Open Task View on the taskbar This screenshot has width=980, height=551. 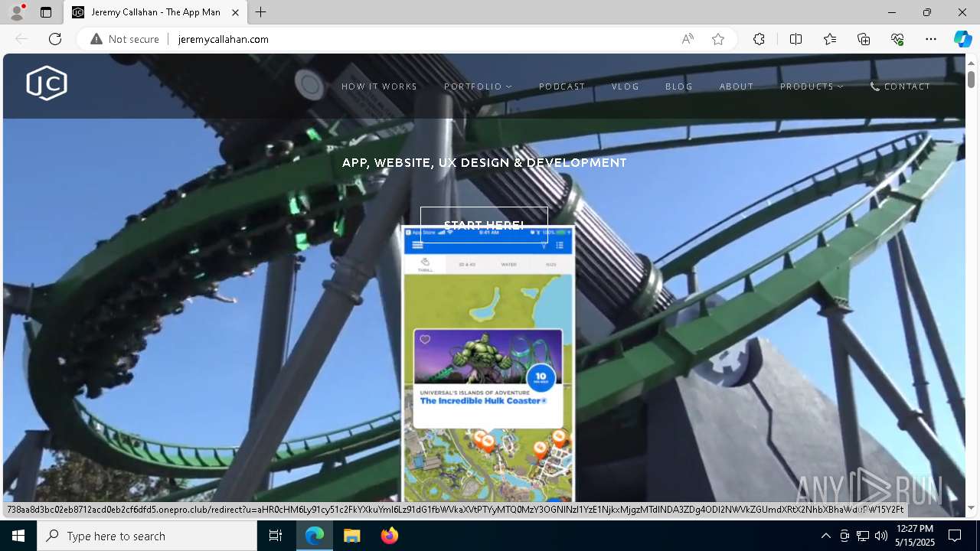pyautogui.click(x=276, y=536)
